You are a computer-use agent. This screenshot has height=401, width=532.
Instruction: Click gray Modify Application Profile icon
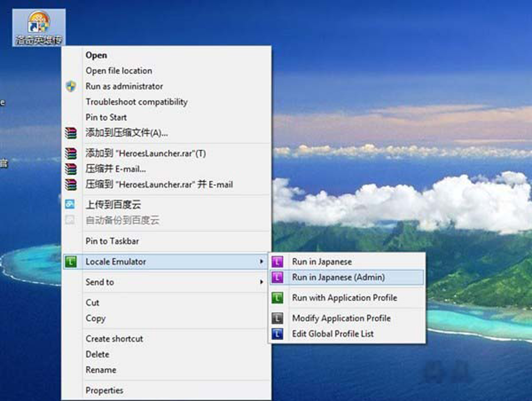(x=277, y=318)
